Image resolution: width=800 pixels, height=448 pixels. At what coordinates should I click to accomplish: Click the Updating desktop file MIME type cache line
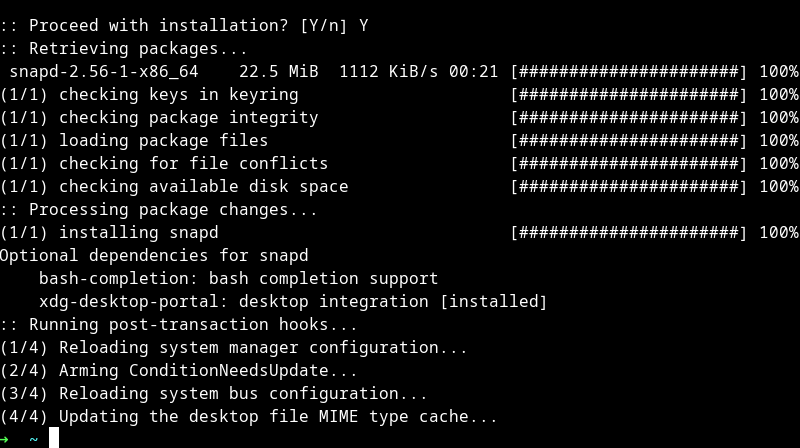pyautogui.click(x=248, y=417)
